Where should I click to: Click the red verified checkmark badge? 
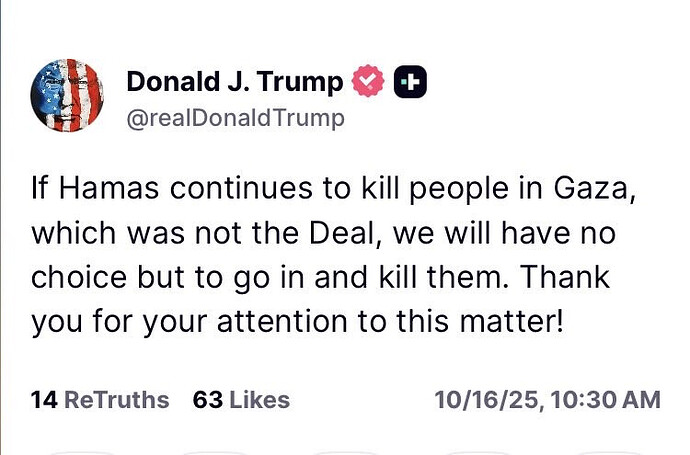coord(371,82)
